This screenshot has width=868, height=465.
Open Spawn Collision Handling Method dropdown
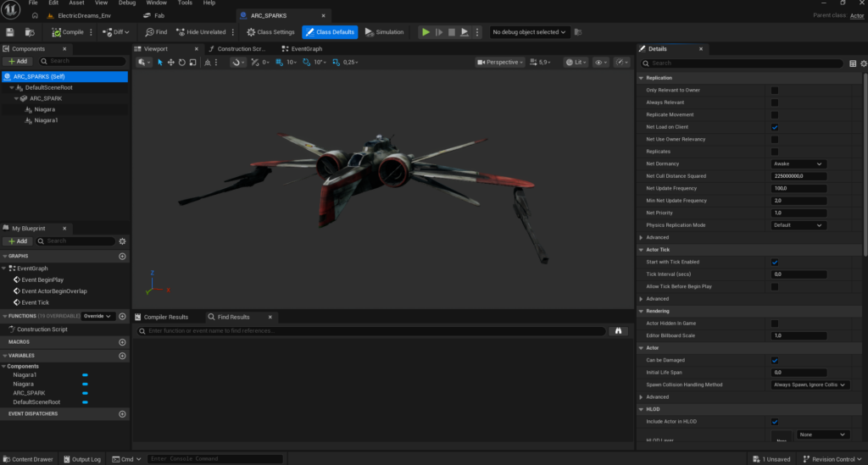(x=810, y=385)
